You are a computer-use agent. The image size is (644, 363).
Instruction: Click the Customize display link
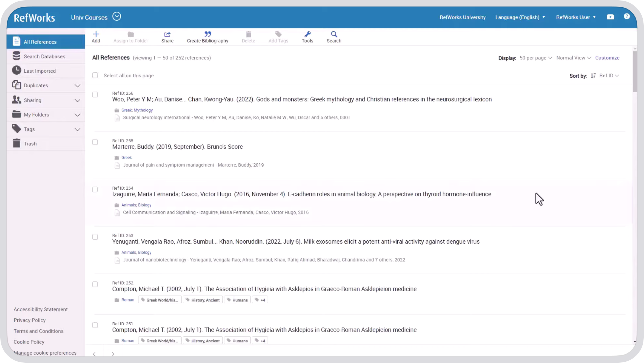[607, 58]
